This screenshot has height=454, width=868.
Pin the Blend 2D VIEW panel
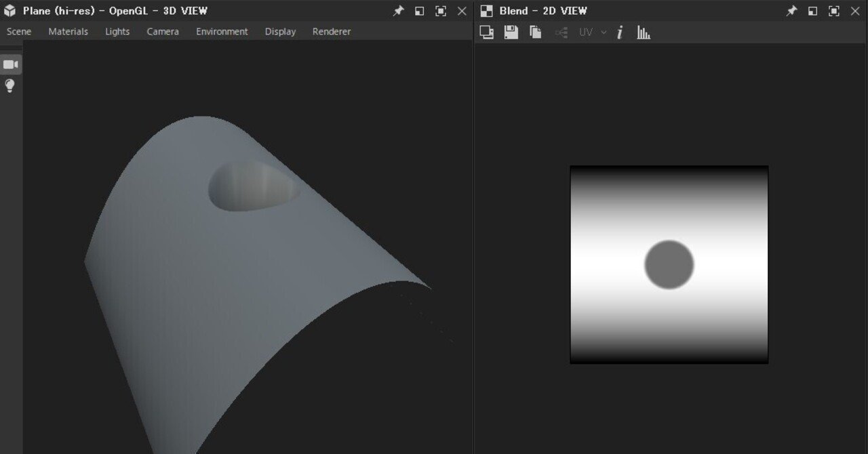(x=791, y=10)
